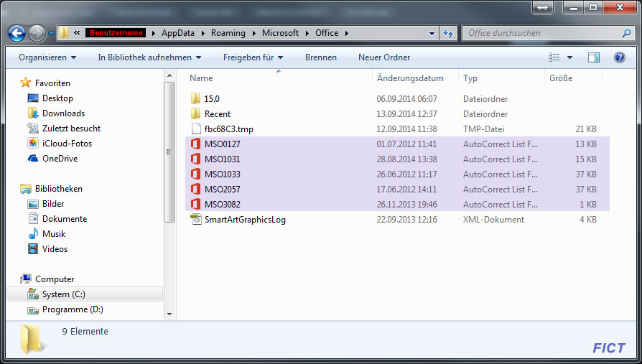The width and height of the screenshot is (642, 364).
Task: Expand arrow after Microsoft breadcrumb
Action: pos(307,33)
